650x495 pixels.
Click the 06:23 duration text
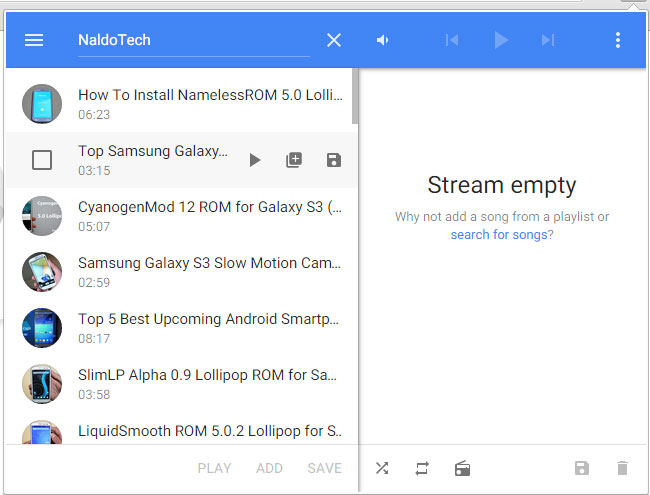[94, 115]
